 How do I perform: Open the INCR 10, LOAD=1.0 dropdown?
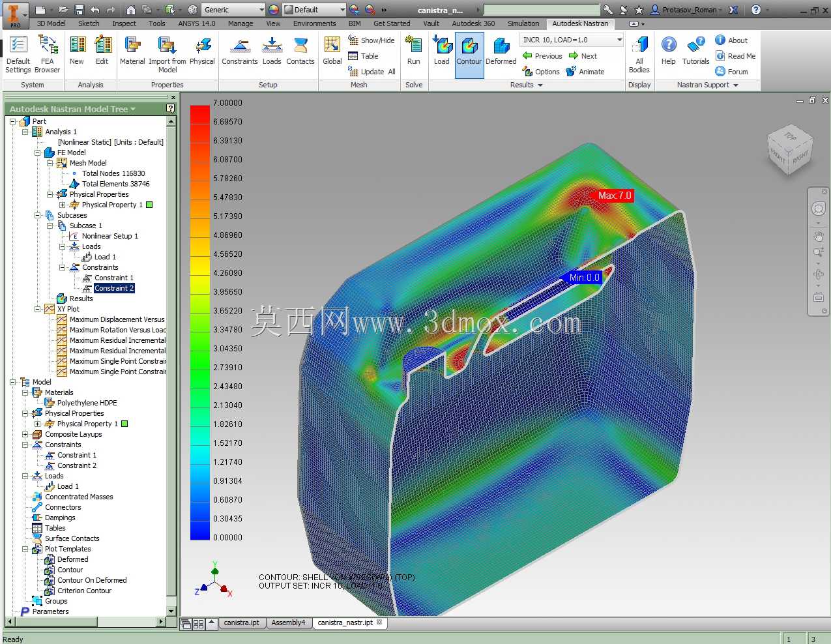click(572, 40)
